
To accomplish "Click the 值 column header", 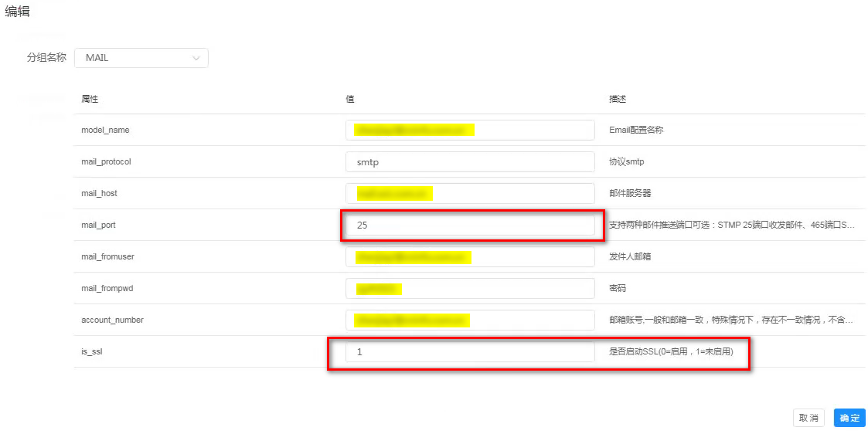I will pos(350,99).
